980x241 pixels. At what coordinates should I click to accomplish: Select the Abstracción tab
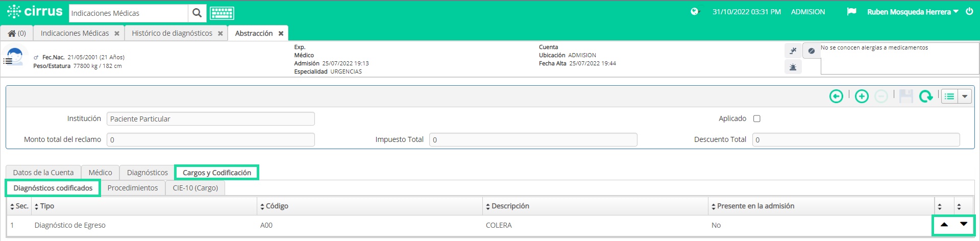tap(254, 33)
